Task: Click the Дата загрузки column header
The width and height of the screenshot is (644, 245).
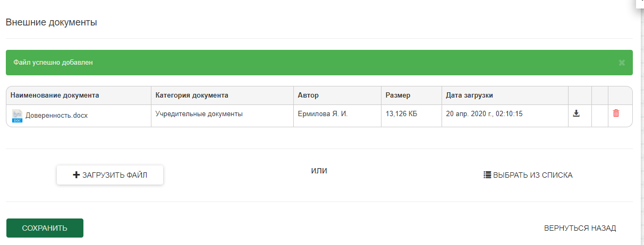Action: (x=470, y=95)
